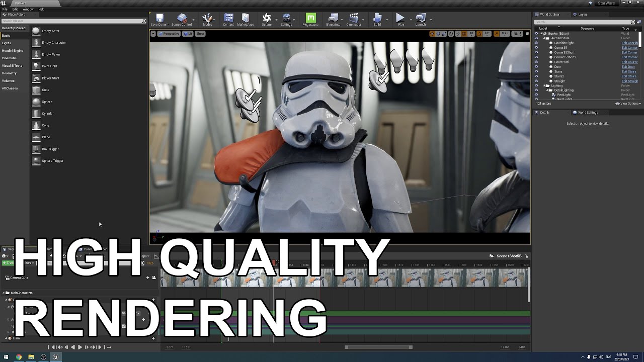The width and height of the screenshot is (644, 362).
Task: Select the Player Start actor icon
Action: tap(36, 78)
